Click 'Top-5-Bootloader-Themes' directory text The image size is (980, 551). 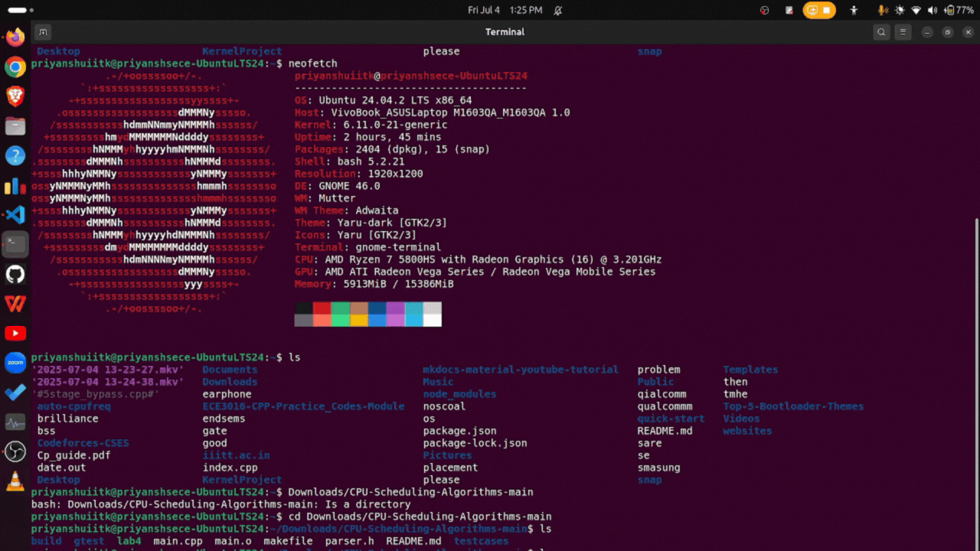[x=793, y=406]
